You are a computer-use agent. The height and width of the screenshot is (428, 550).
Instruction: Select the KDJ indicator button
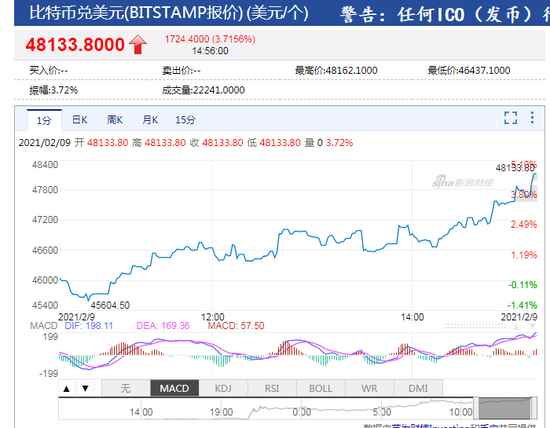(223, 388)
